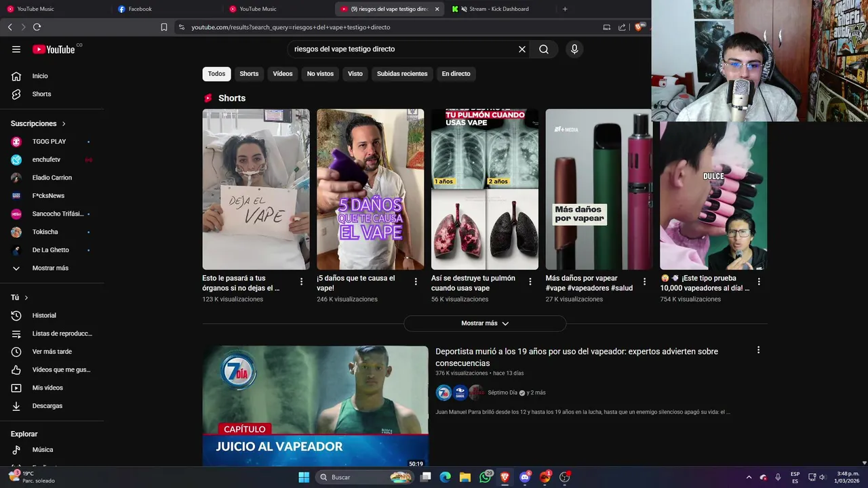The image size is (868, 488).
Task: Open Windows Start menu
Action: (304, 477)
